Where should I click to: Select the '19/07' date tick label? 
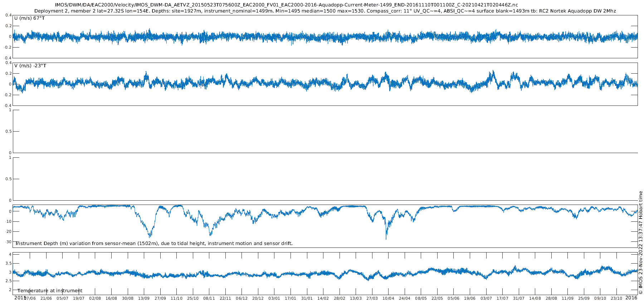(x=79, y=298)
